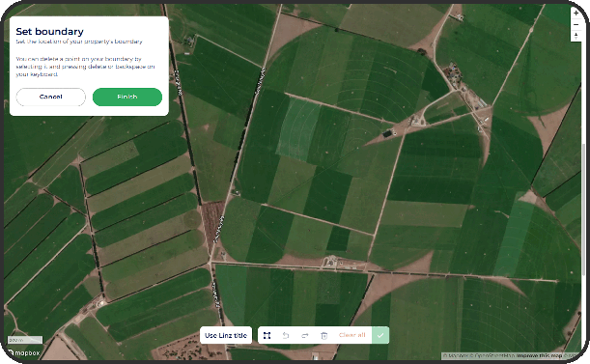This screenshot has height=364, width=590.
Task: Click Use Linz title button
Action: [226, 335]
